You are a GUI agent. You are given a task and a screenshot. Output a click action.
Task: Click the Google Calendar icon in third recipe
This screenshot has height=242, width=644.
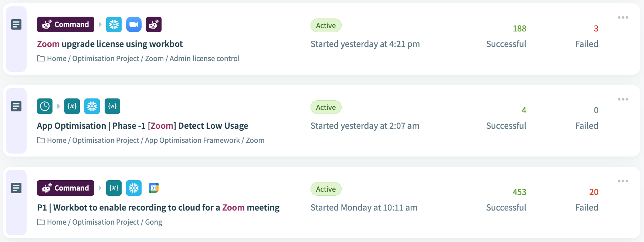tap(154, 188)
